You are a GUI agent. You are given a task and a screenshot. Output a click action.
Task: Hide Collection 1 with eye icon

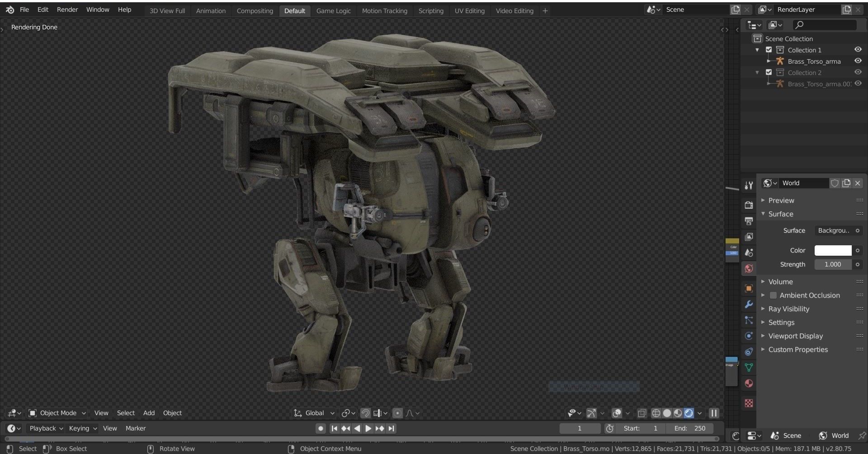click(x=858, y=50)
